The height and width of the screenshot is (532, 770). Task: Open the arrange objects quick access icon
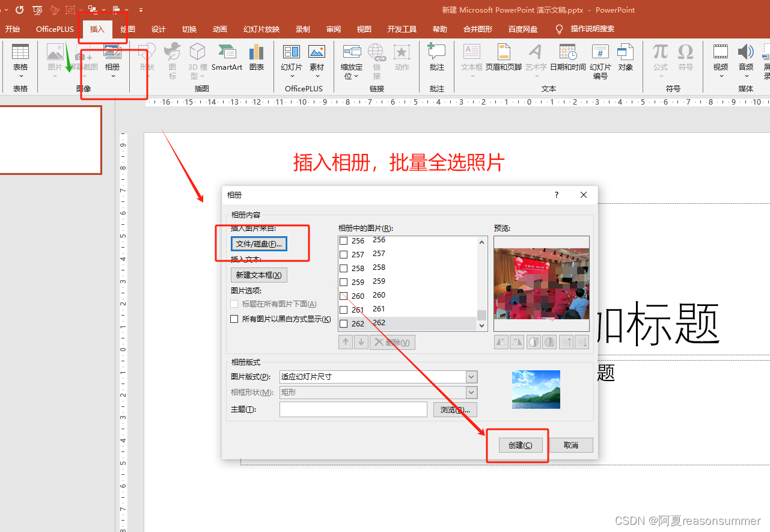[93, 10]
